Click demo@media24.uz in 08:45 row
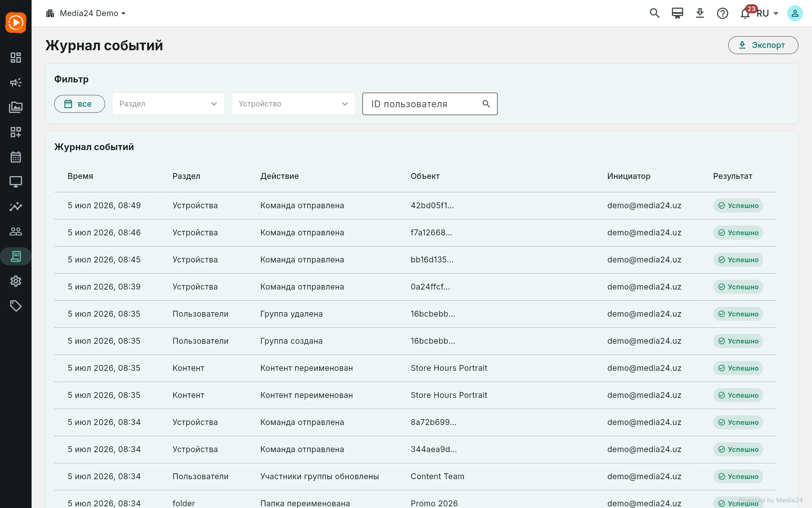 [x=644, y=260]
